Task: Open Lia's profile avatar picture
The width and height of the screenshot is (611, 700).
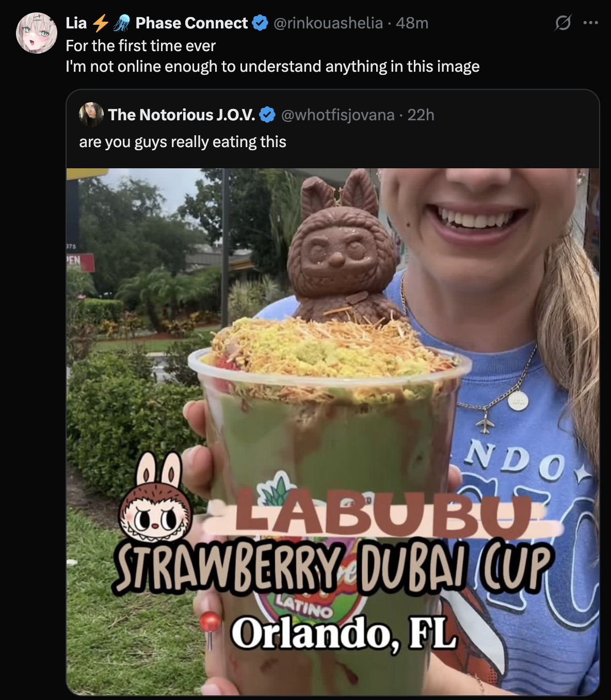Action: [x=37, y=33]
